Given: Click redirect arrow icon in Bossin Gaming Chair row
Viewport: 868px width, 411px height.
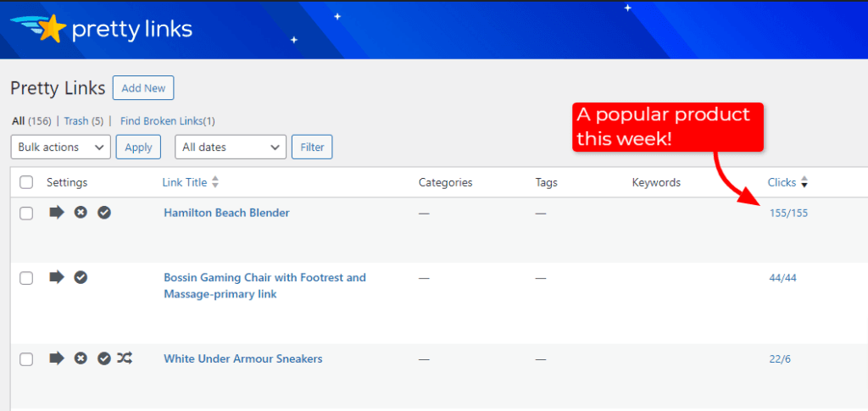Looking at the screenshot, I should coord(57,277).
